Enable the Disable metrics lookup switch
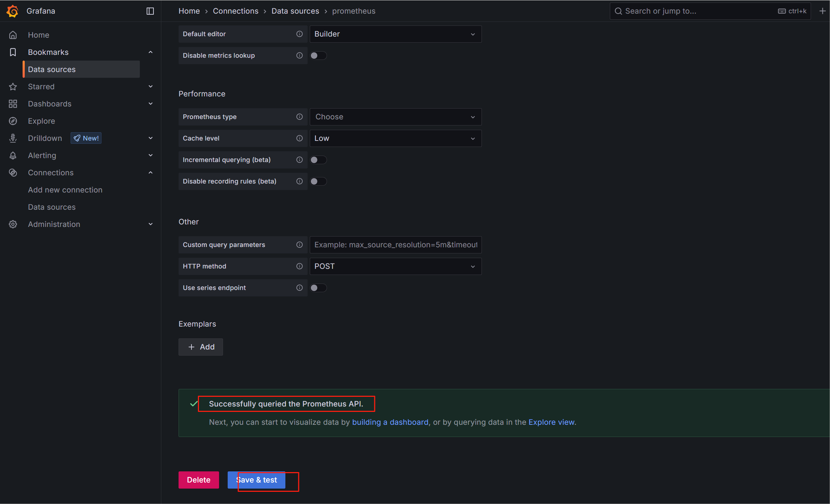Viewport: 830px width, 504px height. coord(318,56)
